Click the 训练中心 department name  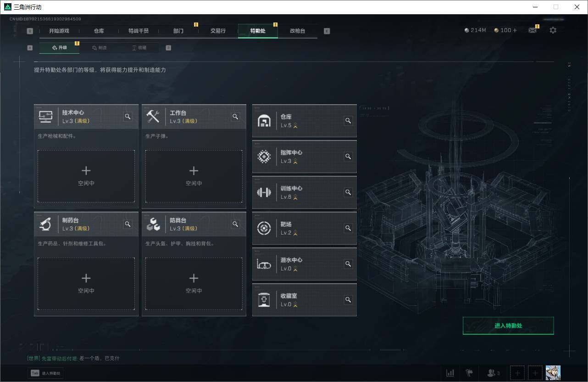click(x=291, y=188)
